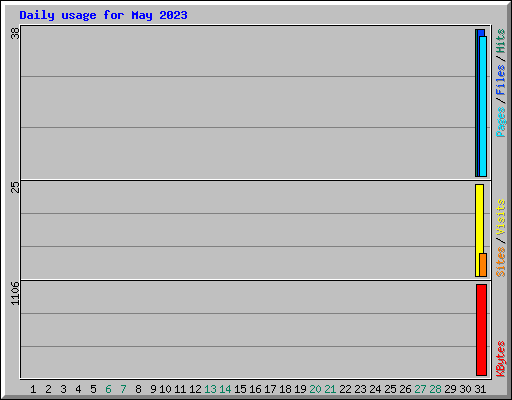Screen dimensions: 512x400
Task: Click day label '21' on the x-axis
Action: [330, 389]
